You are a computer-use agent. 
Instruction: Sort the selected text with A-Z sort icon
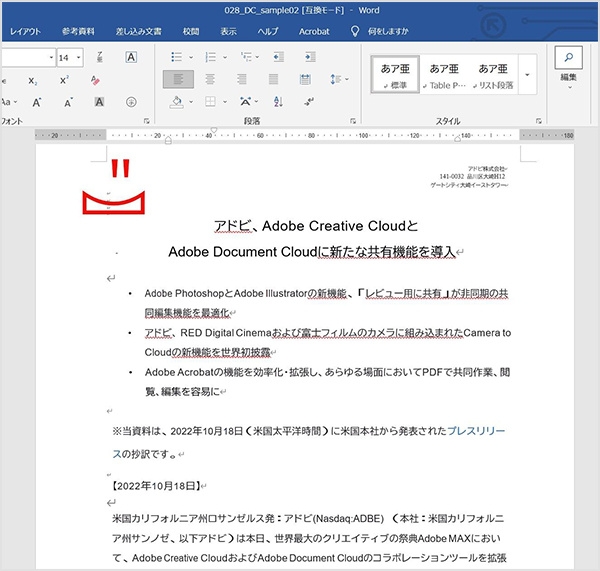279,101
